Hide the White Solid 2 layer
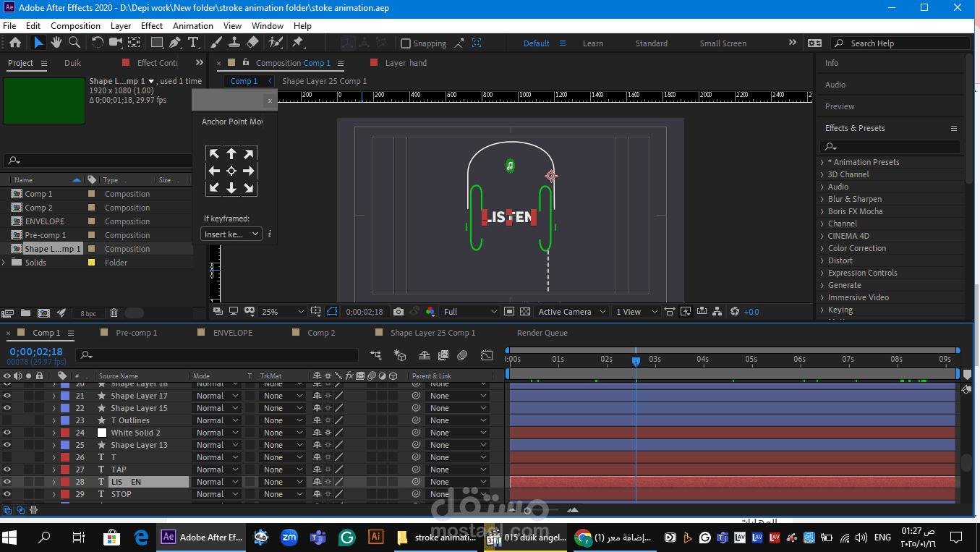Viewport: 980px width, 552px height. click(7, 433)
